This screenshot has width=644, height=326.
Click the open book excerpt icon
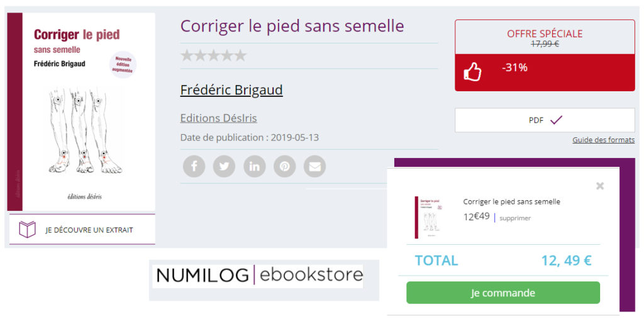point(28,229)
